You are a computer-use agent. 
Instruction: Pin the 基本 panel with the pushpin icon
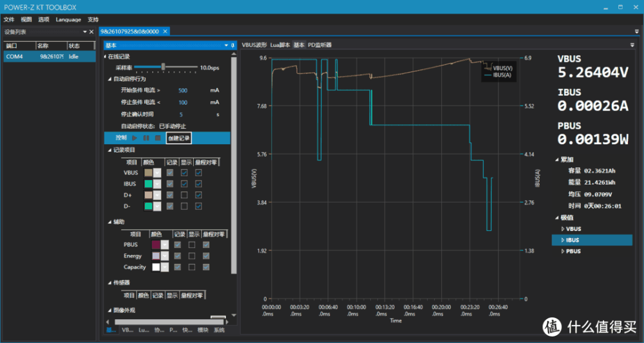coord(232,46)
